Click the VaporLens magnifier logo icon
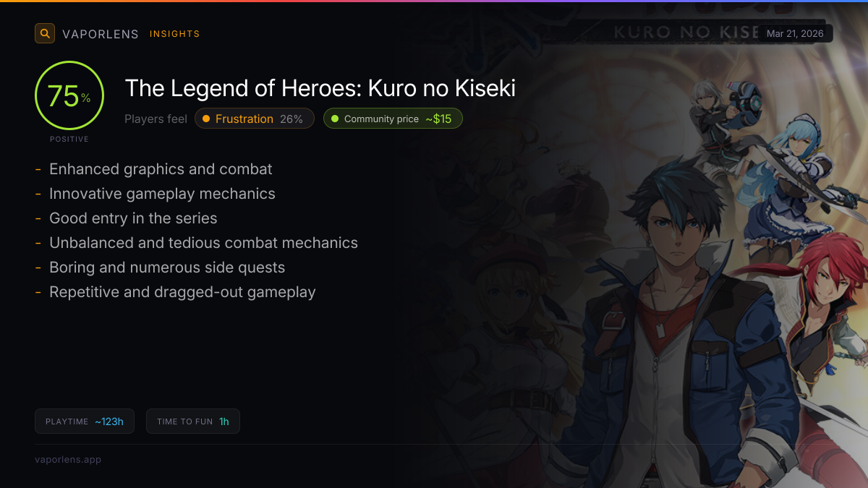The height and width of the screenshot is (488, 868). pyautogui.click(x=45, y=33)
